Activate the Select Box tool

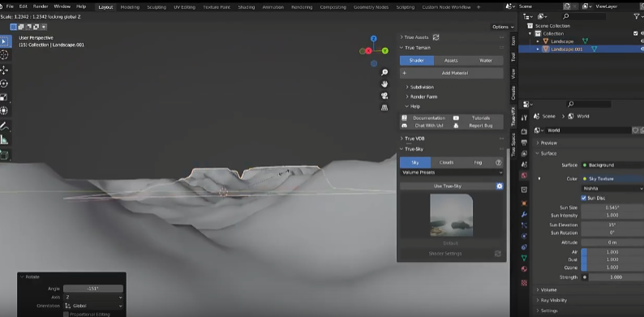coord(4,41)
